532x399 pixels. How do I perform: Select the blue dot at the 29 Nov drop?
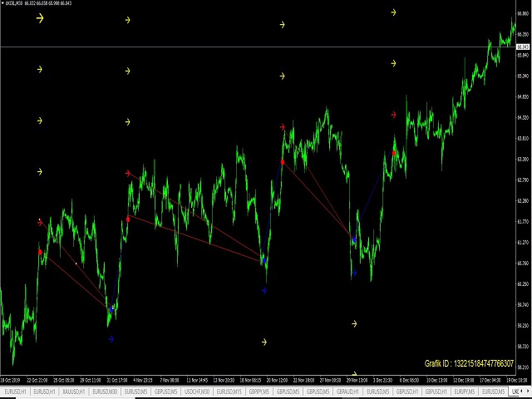click(x=354, y=240)
